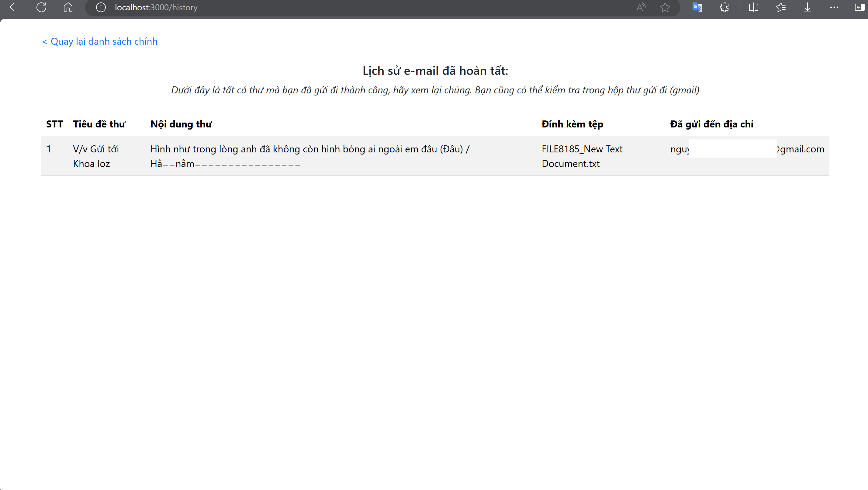Click the "Đính kèm tệp" column header
The image size is (868, 490).
pos(572,124)
